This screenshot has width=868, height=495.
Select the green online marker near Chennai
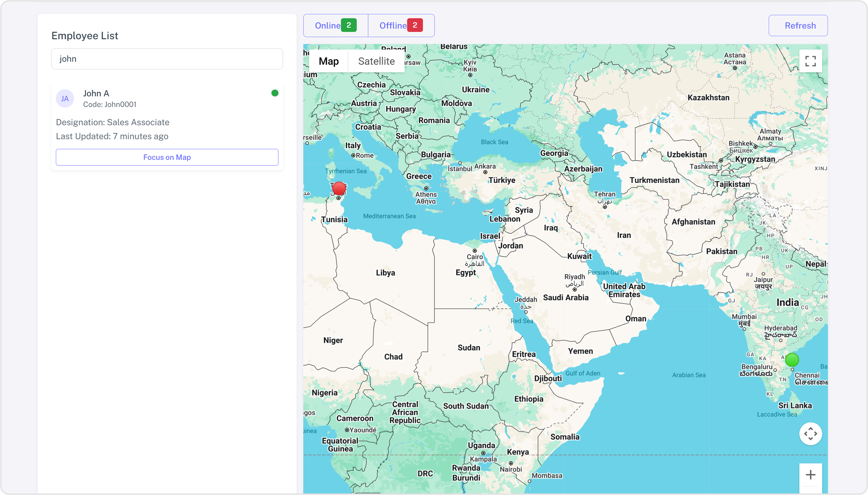click(792, 360)
